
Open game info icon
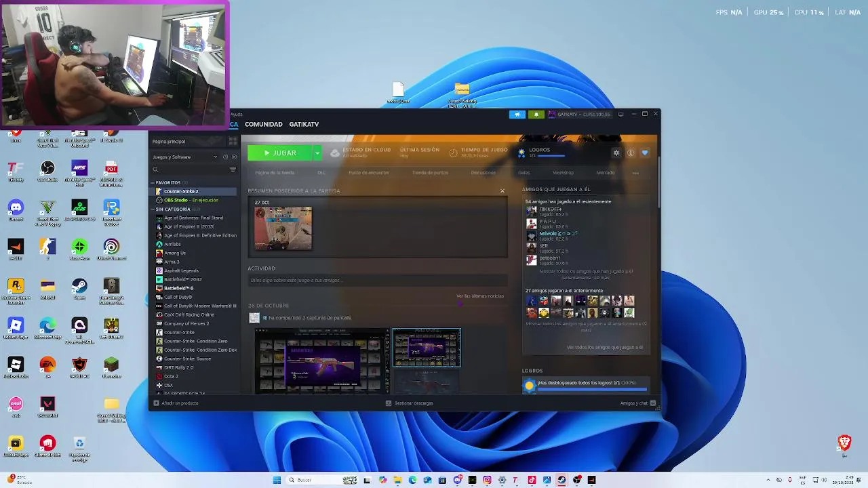(x=631, y=153)
